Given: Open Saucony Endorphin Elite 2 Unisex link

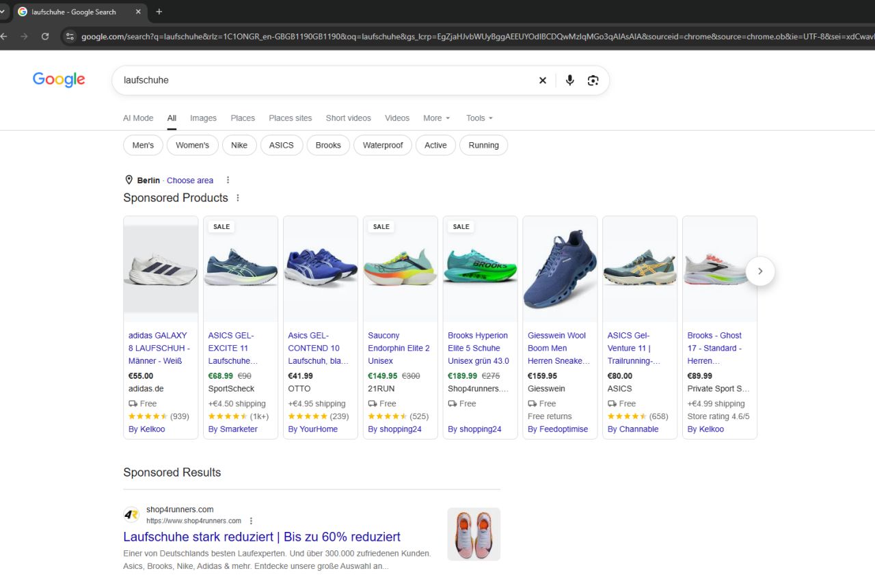Looking at the screenshot, I should (399, 348).
